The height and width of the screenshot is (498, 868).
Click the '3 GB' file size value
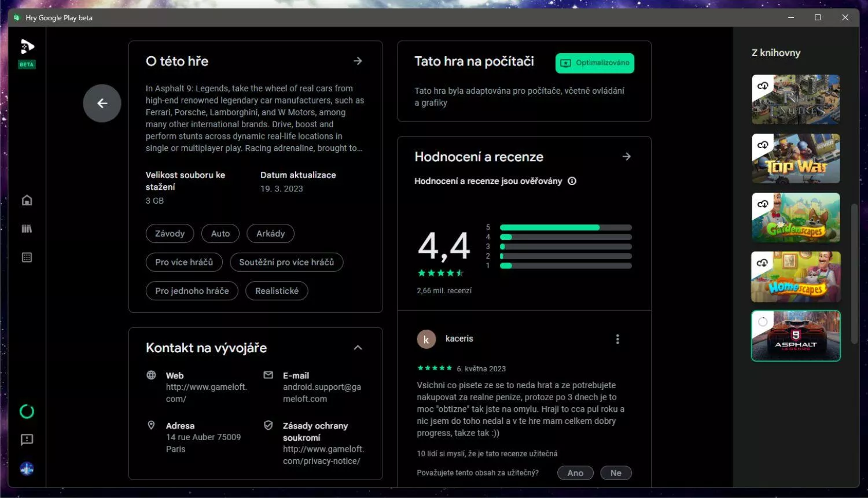tap(155, 201)
